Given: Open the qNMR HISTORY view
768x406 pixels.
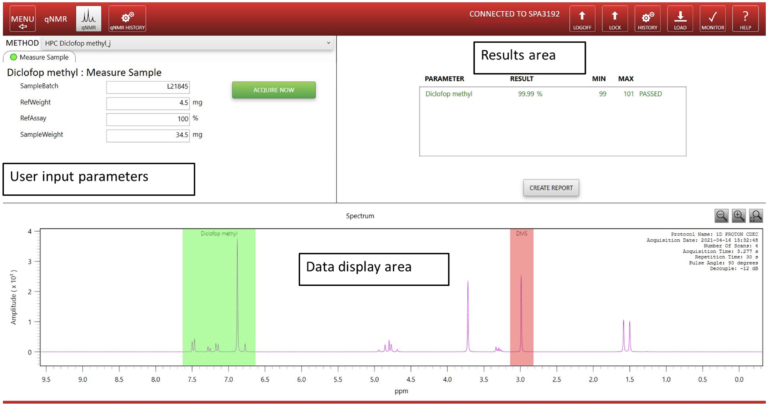Looking at the screenshot, I should click(127, 18).
